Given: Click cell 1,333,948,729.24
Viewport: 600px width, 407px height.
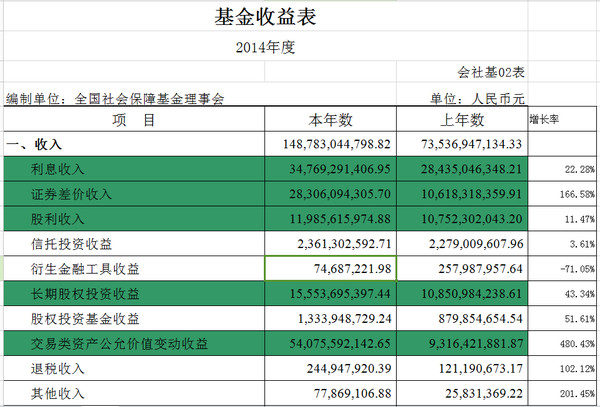Looking at the screenshot, I should [331, 318].
